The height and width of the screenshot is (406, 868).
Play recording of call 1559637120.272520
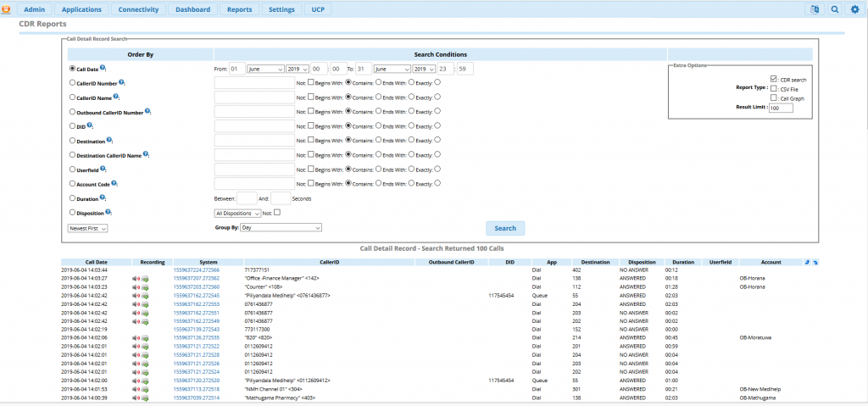[136, 381]
